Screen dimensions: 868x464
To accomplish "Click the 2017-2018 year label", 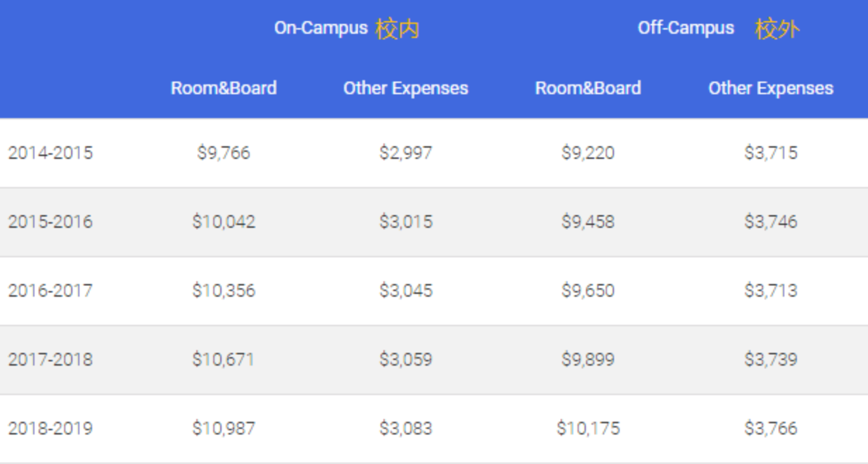I will (x=51, y=360).
